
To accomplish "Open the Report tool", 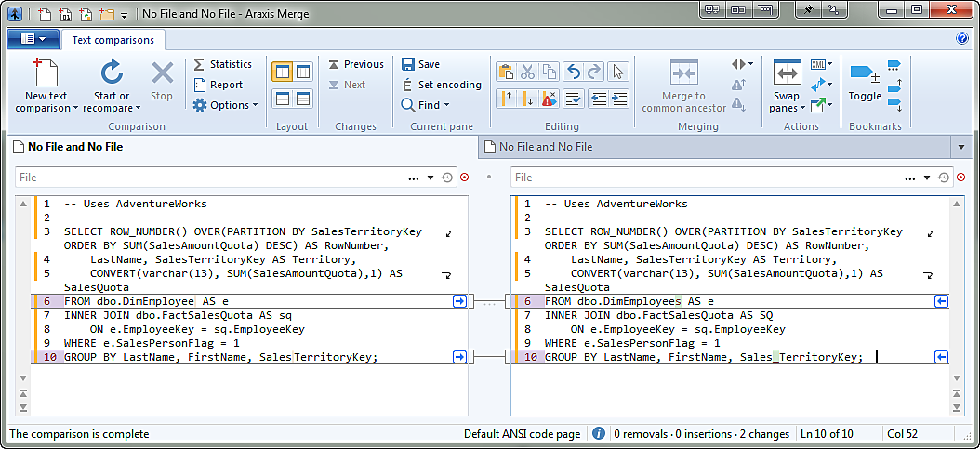I will tap(218, 85).
